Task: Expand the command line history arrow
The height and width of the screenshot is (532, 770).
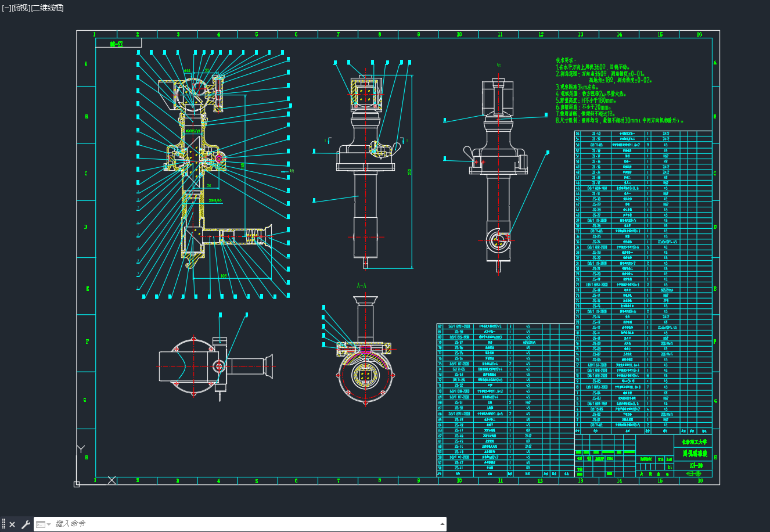Action: (442, 524)
